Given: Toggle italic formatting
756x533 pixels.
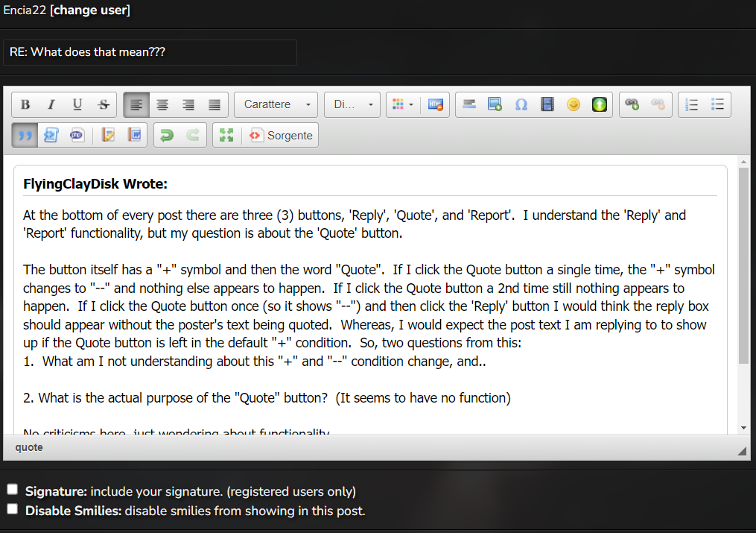Looking at the screenshot, I should 51,104.
